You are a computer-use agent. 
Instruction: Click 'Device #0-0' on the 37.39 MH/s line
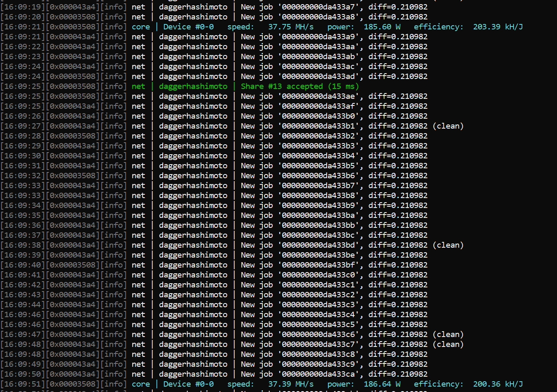click(x=188, y=384)
